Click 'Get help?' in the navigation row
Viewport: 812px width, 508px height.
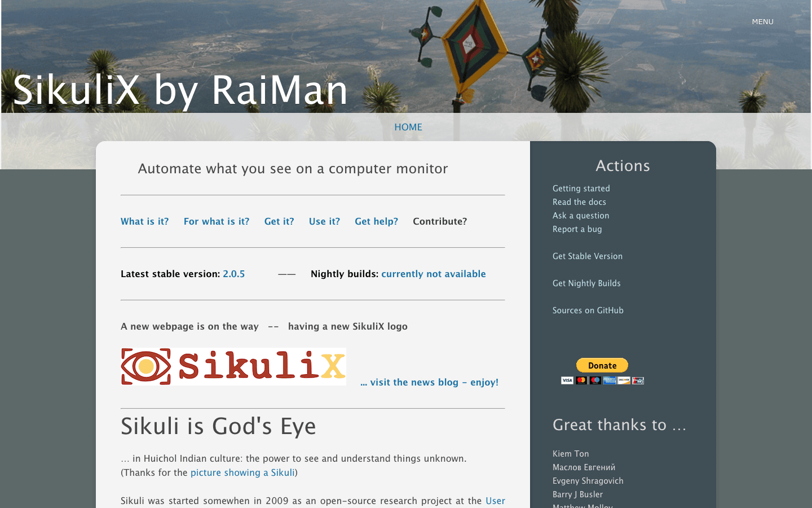pos(376,221)
